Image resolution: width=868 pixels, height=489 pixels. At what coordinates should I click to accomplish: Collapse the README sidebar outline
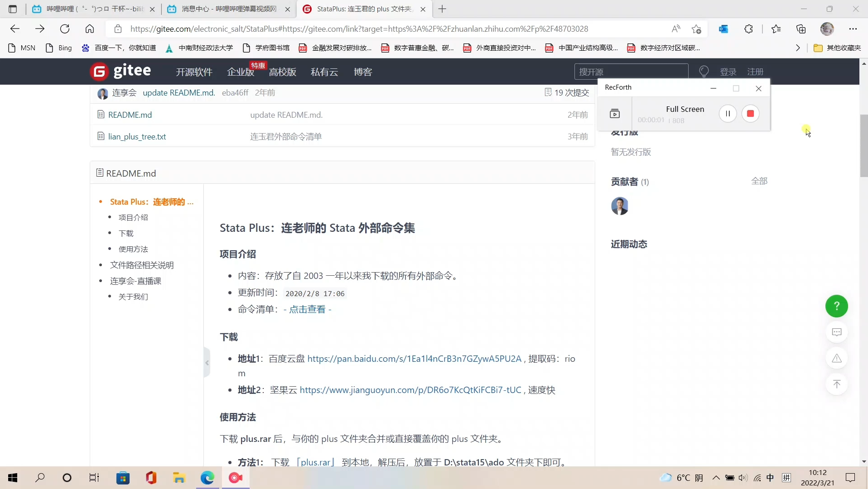click(207, 363)
